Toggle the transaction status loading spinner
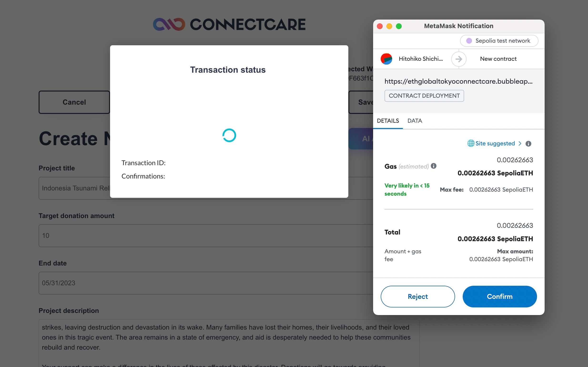588x367 pixels. [x=229, y=135]
